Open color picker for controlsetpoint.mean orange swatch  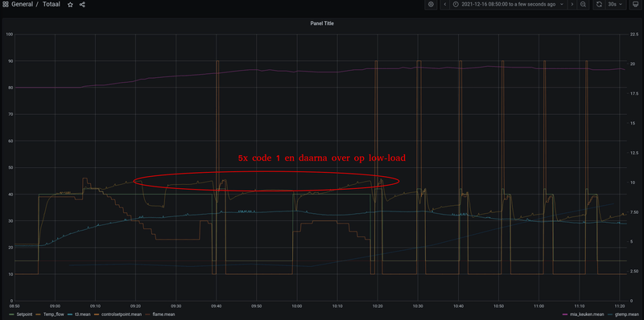(x=97, y=314)
